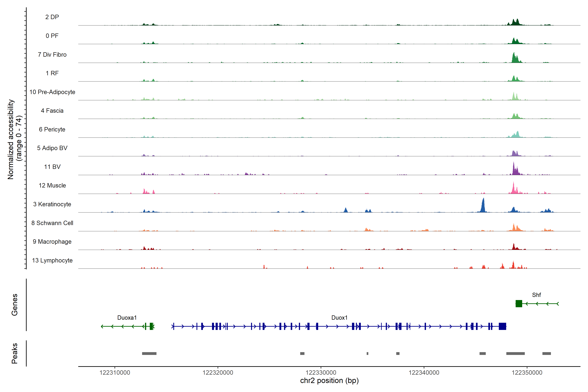Click the tall Keratinocyte accessibility peak

point(483,206)
